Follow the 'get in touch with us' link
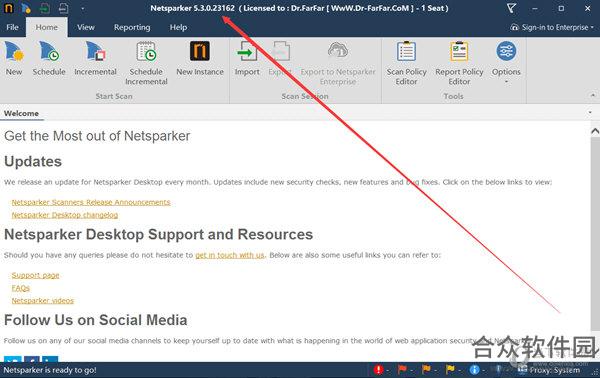The width and height of the screenshot is (600, 378). point(230,255)
